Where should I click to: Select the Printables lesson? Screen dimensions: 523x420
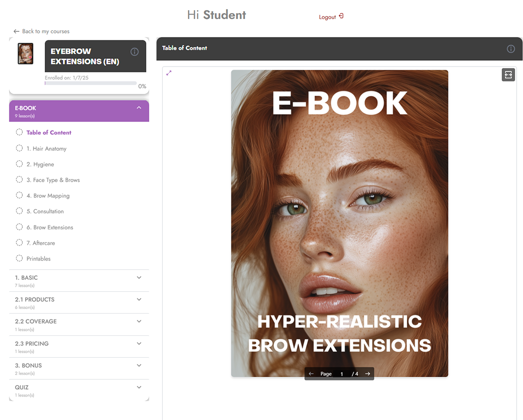[x=38, y=259]
